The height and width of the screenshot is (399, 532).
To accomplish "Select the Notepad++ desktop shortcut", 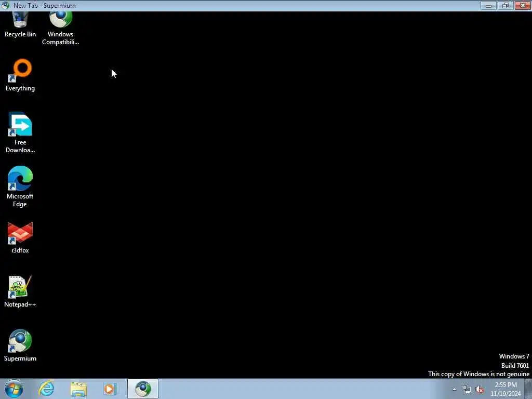I will [20, 291].
